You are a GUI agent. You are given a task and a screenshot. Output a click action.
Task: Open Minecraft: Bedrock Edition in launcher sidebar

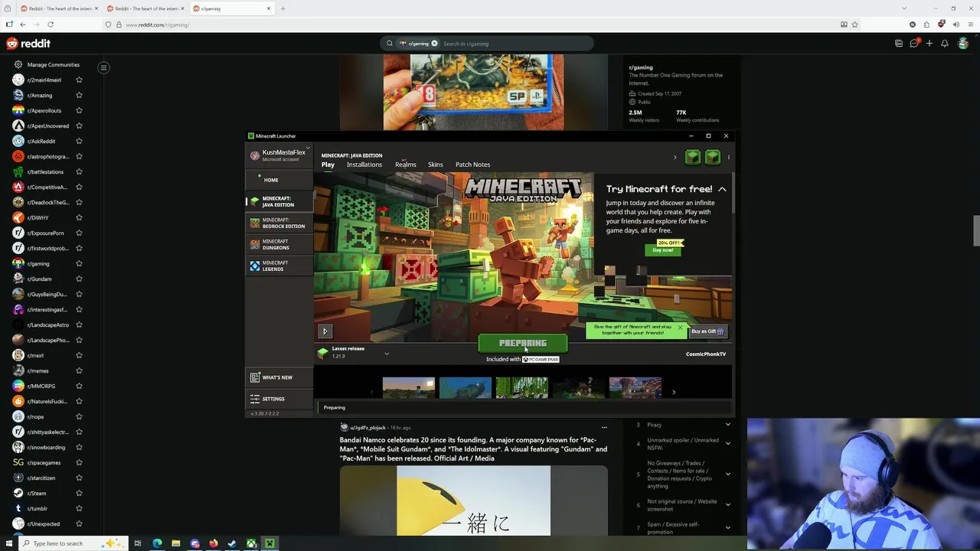(278, 223)
